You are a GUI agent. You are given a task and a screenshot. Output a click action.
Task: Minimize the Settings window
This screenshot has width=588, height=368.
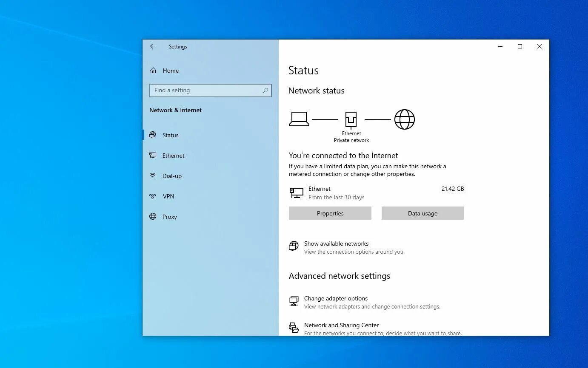click(500, 46)
